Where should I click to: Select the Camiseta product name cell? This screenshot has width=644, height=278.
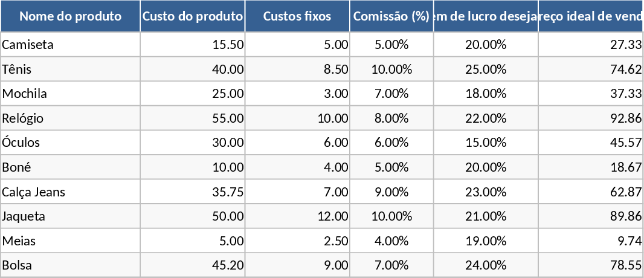point(70,45)
